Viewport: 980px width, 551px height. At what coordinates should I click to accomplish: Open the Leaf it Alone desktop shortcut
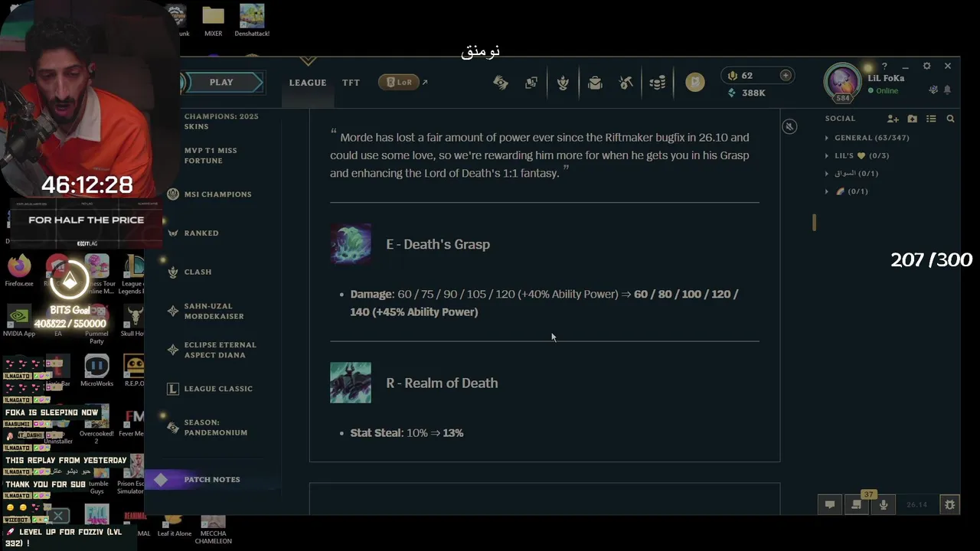174,527
